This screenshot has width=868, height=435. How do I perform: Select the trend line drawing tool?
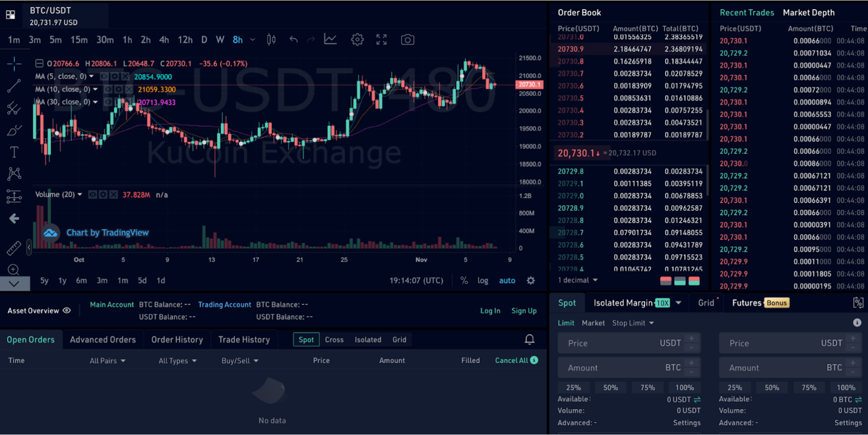click(x=14, y=85)
